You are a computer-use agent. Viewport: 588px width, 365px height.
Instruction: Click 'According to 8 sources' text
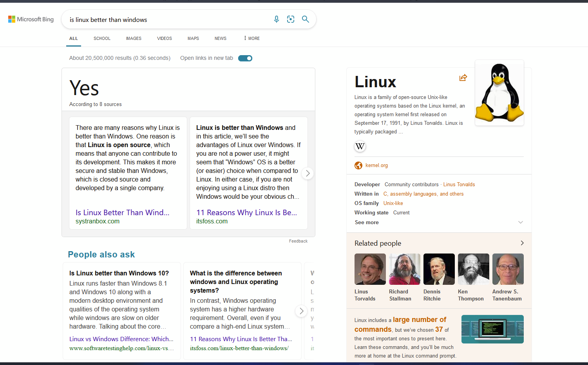[96, 104]
